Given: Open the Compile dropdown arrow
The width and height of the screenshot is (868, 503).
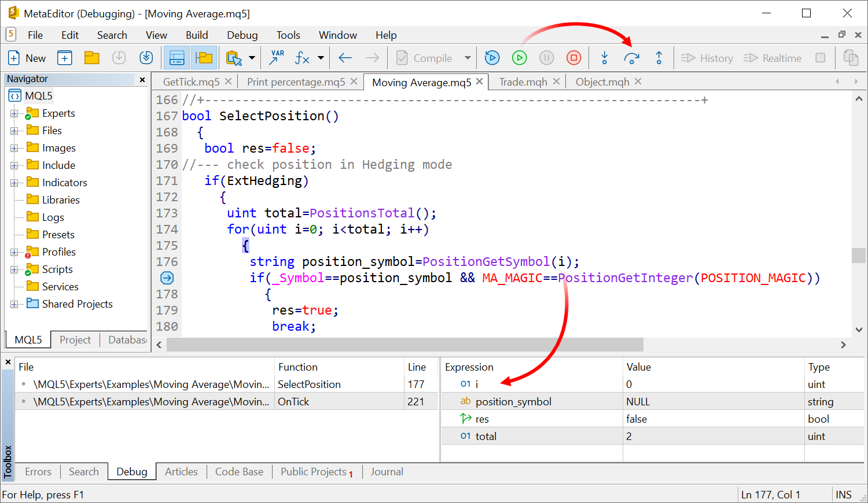Looking at the screenshot, I should click(x=468, y=58).
